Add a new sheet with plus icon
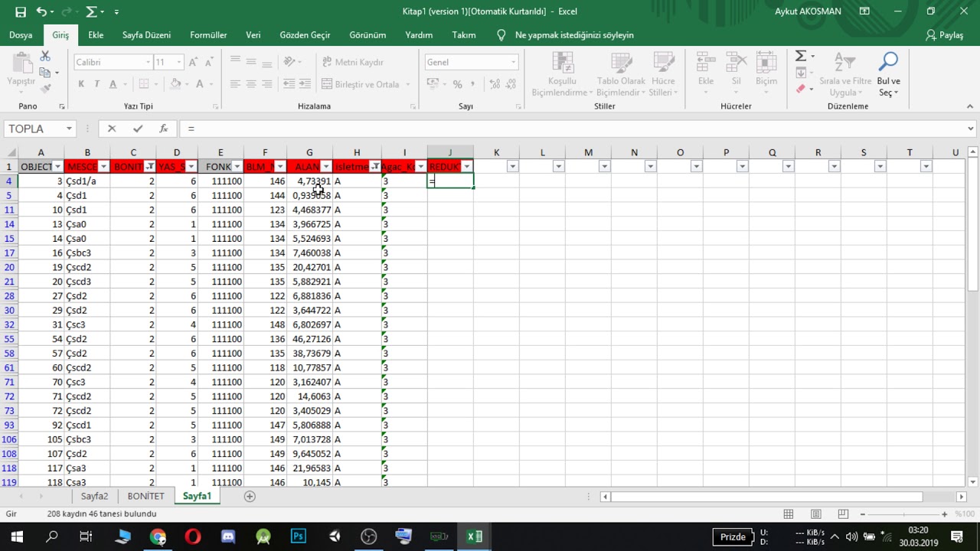 click(x=250, y=497)
